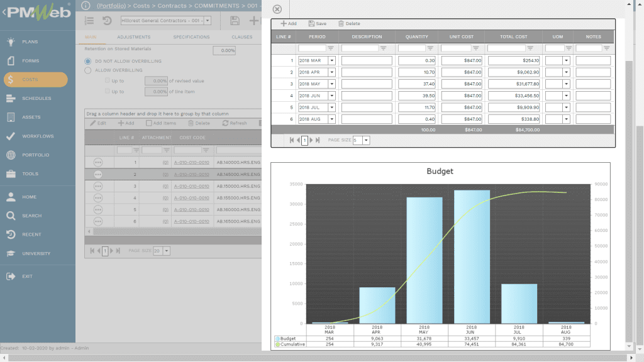Click Delete button in popup toolbar
Viewport: 644px width, 362px height.
[x=349, y=23]
